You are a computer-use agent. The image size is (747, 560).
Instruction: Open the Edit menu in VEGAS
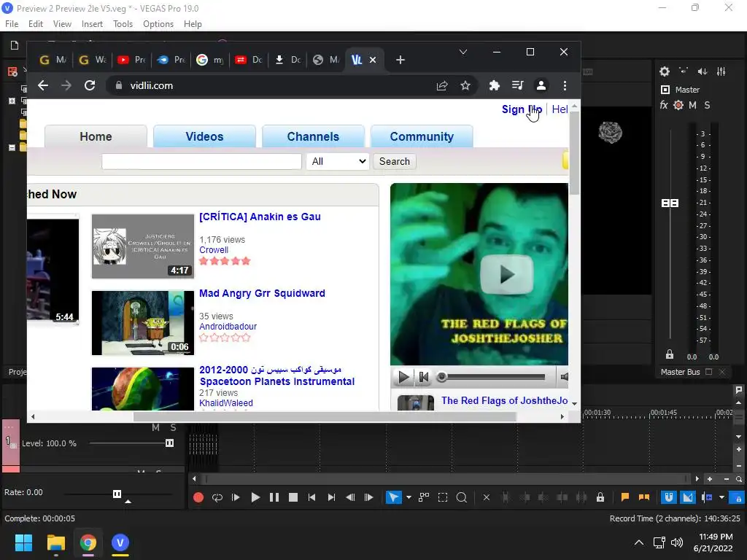pyautogui.click(x=36, y=24)
